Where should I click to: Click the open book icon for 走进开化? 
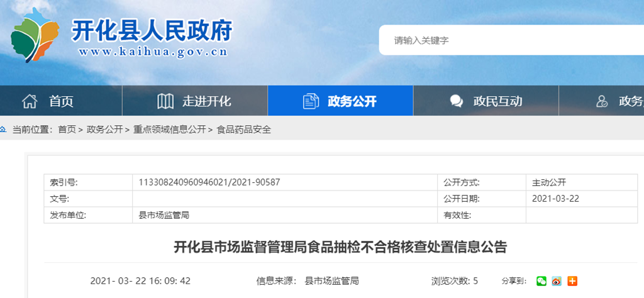(x=165, y=101)
